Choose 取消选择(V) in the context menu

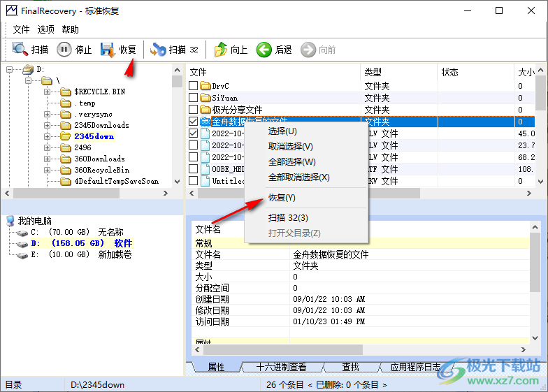pos(306,147)
